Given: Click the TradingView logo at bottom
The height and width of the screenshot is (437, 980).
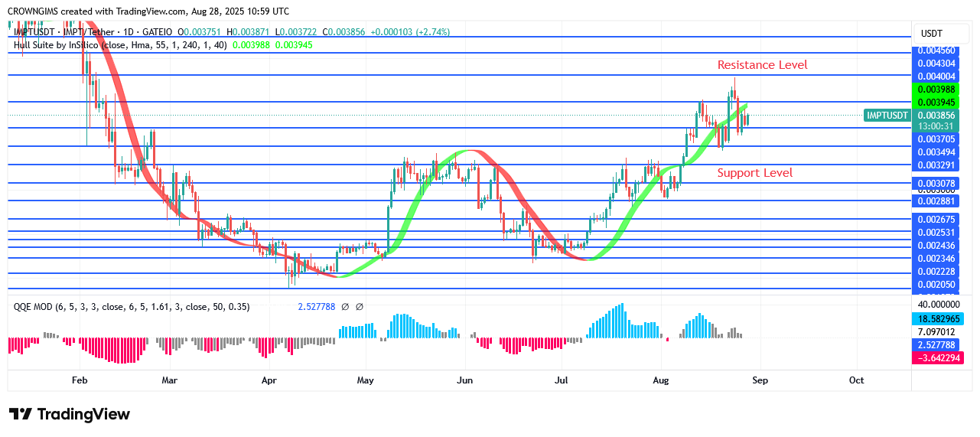Looking at the screenshot, I should click(x=70, y=414).
